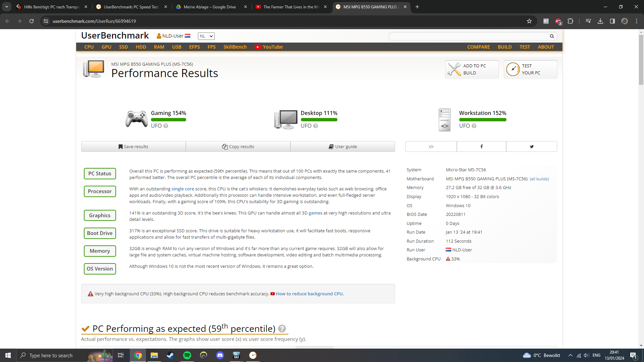Open How to reduce background CPU link
The height and width of the screenshot is (362, 644).
(x=310, y=294)
